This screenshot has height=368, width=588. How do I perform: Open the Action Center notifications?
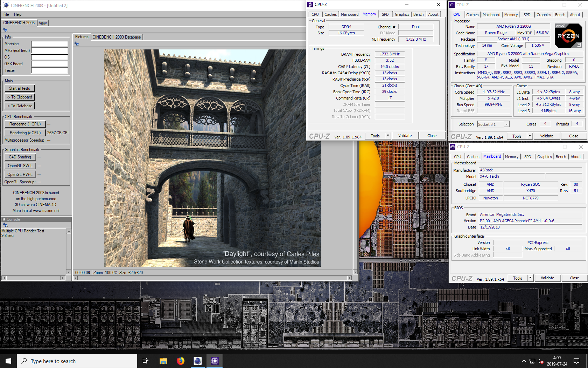(x=576, y=361)
